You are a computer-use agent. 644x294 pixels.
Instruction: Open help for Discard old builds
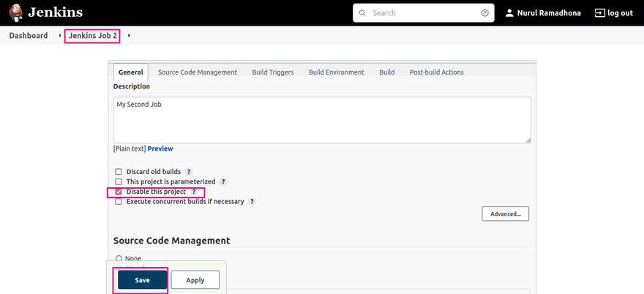pyautogui.click(x=189, y=172)
